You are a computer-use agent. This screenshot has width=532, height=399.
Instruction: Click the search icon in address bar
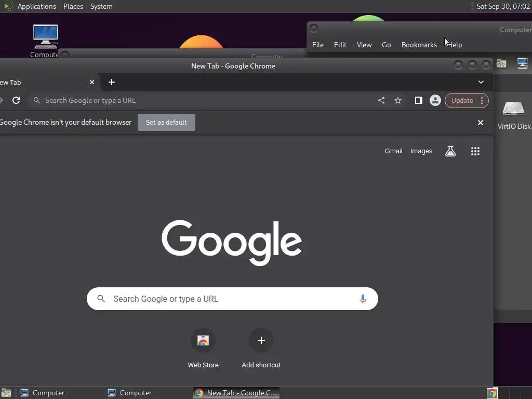(x=37, y=100)
